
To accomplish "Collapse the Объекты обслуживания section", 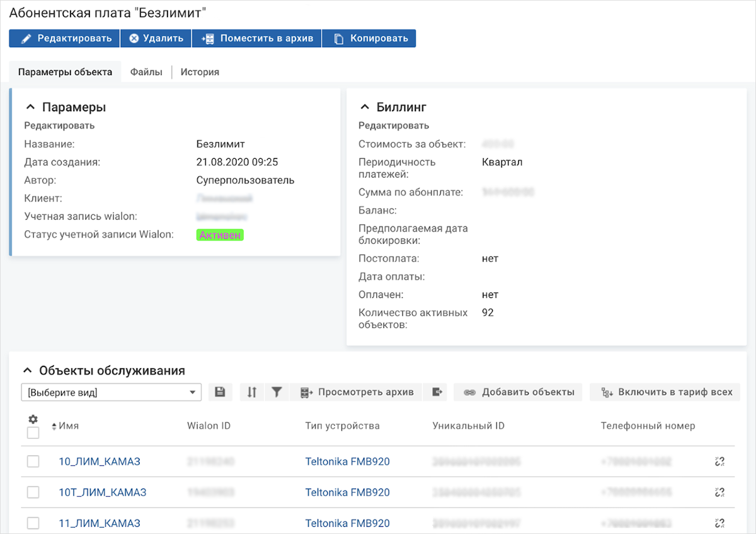I will 26,369.
